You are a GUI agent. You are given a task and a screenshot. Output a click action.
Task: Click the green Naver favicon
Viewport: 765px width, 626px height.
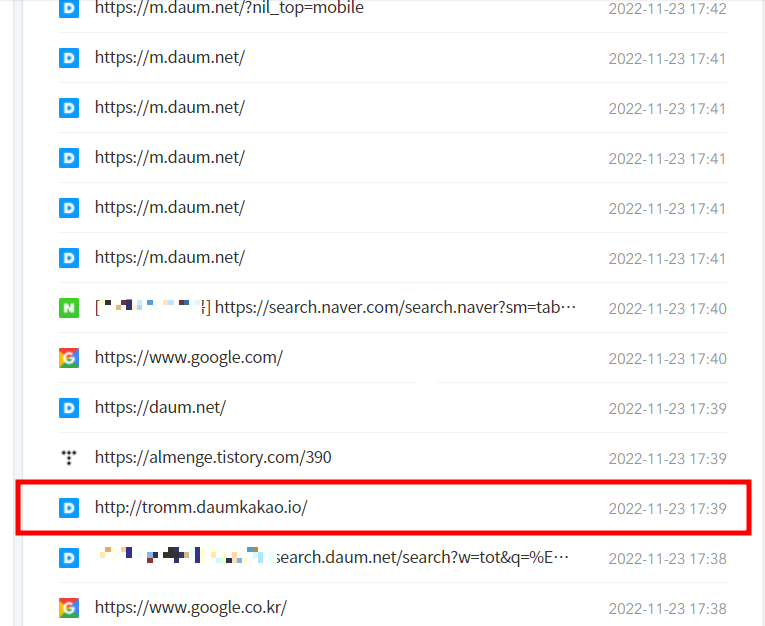(x=69, y=308)
